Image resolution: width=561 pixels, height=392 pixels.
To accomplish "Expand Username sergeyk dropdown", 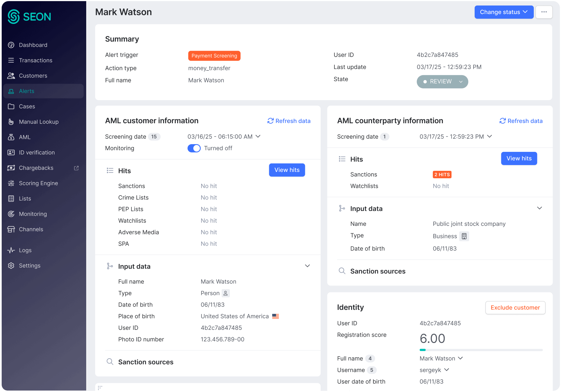I will coord(447,370).
